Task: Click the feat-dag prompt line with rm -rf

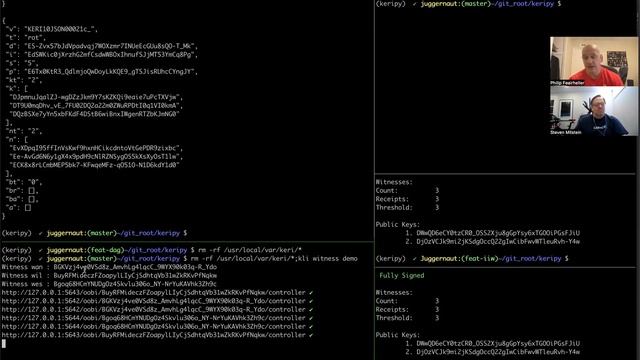Action: 151,250
